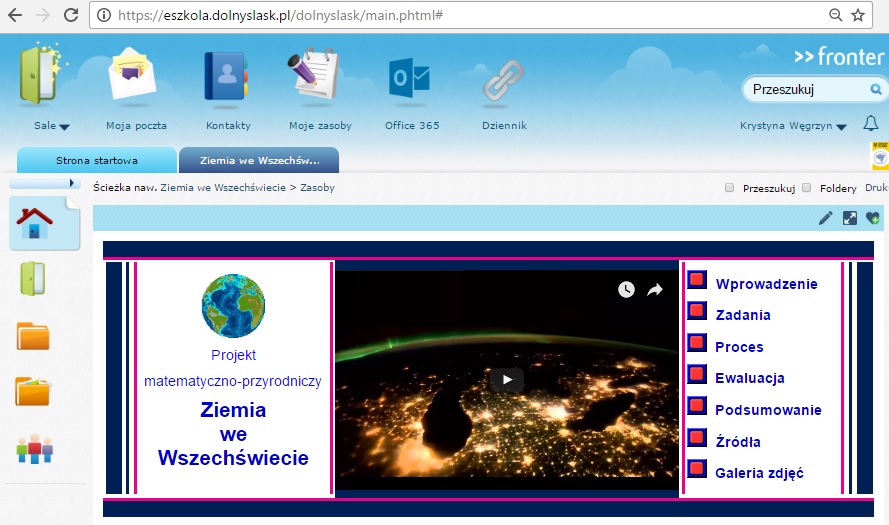The width and height of the screenshot is (889, 525).
Task: Open Moje zasoby notepad icon
Action: (x=319, y=78)
